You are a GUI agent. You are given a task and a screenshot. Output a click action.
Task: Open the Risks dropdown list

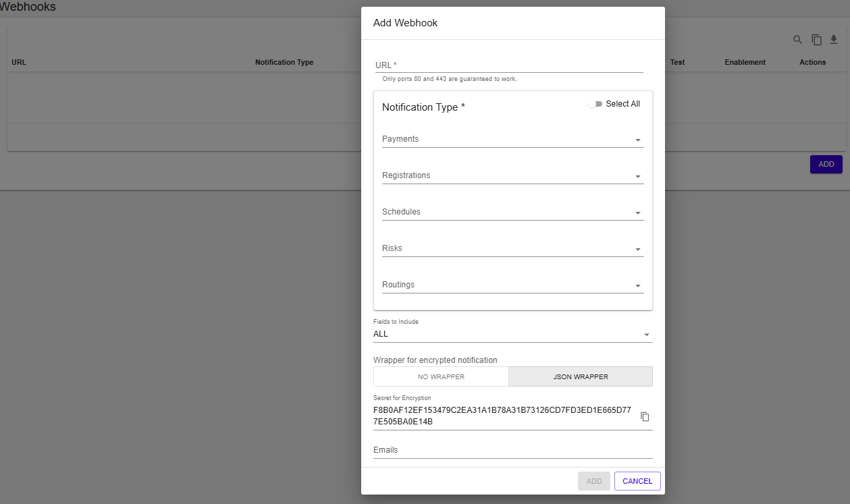(x=512, y=248)
